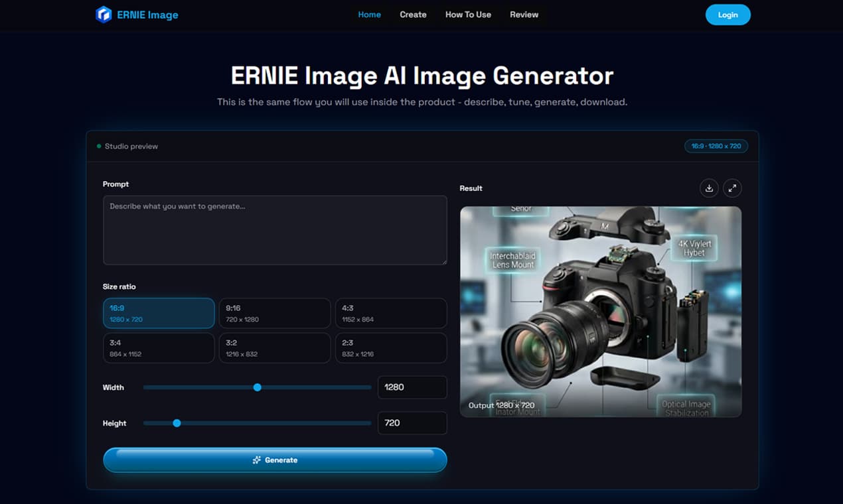Open the Create page
Screen dimensions: 843x504
(x=413, y=14)
